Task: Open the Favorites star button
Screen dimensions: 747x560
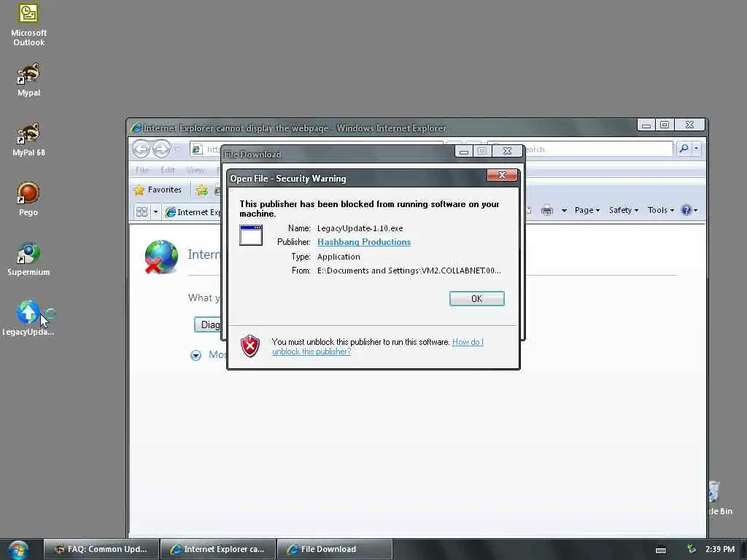Action: [158, 190]
